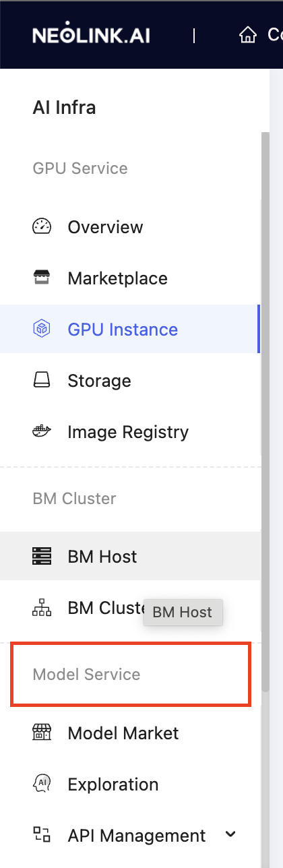
Task: Click the API Management icon
Action: [42, 836]
